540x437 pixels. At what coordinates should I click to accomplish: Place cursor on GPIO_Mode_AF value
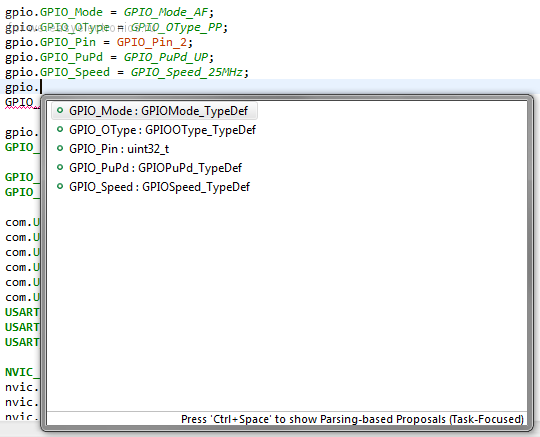(x=166, y=12)
